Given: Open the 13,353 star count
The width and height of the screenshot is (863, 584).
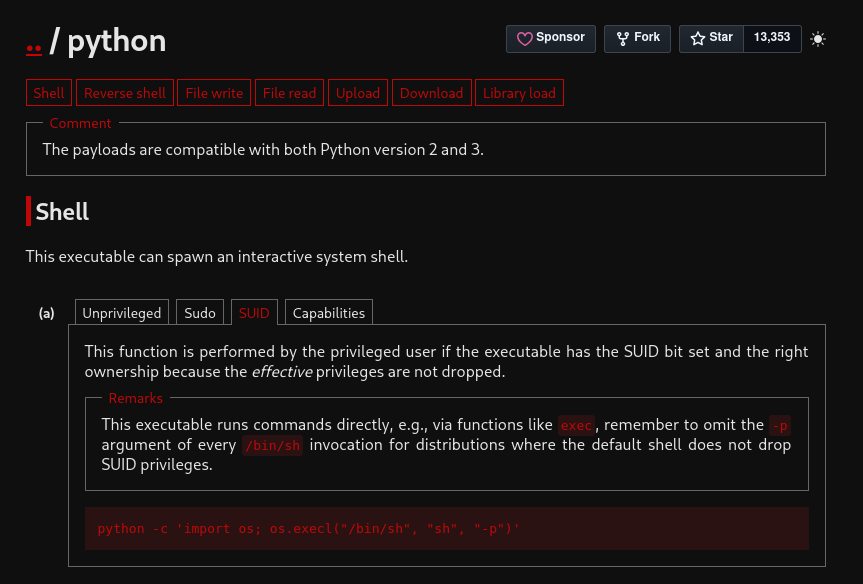Looking at the screenshot, I should click(772, 37).
